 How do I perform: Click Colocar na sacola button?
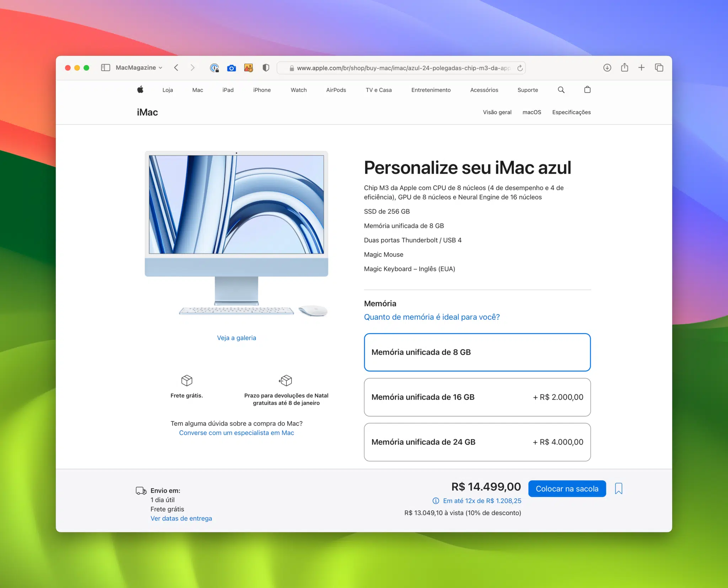coord(567,489)
